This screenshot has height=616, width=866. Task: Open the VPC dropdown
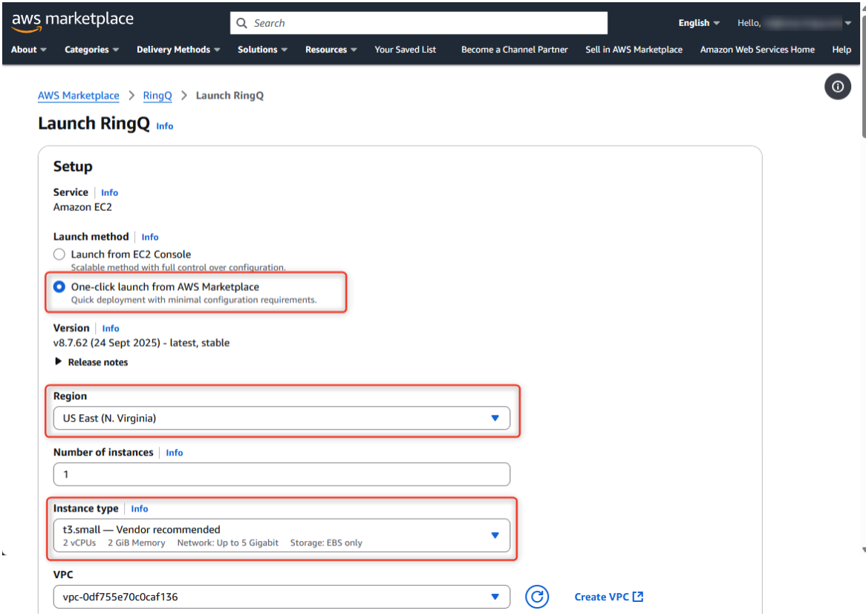click(495, 597)
